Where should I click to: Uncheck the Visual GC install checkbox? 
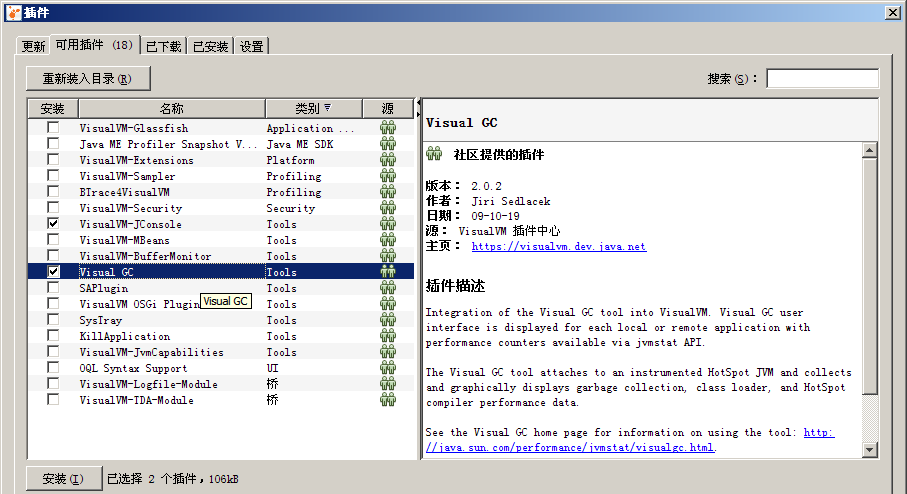tap(53, 271)
